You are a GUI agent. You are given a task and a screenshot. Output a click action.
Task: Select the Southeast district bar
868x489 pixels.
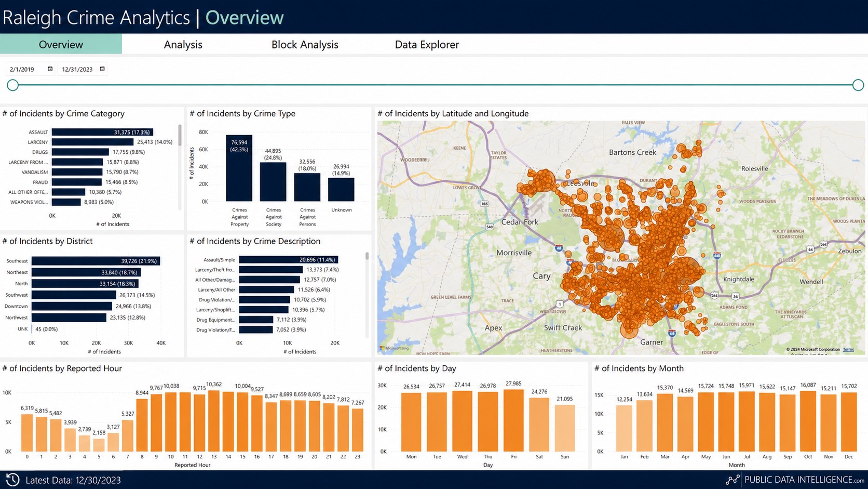tap(96, 261)
